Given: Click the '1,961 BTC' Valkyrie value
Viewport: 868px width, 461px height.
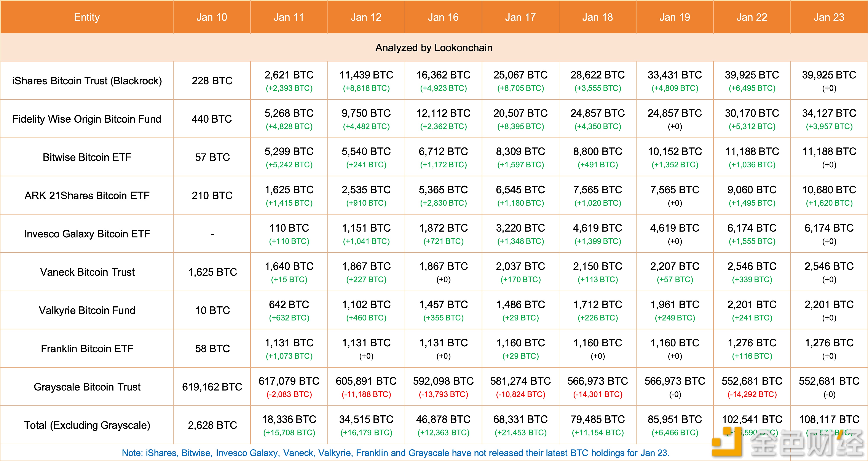Looking at the screenshot, I should pos(675,304).
